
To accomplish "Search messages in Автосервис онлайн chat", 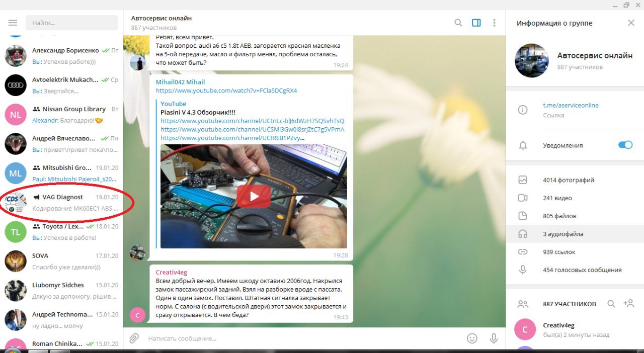I will (x=458, y=23).
